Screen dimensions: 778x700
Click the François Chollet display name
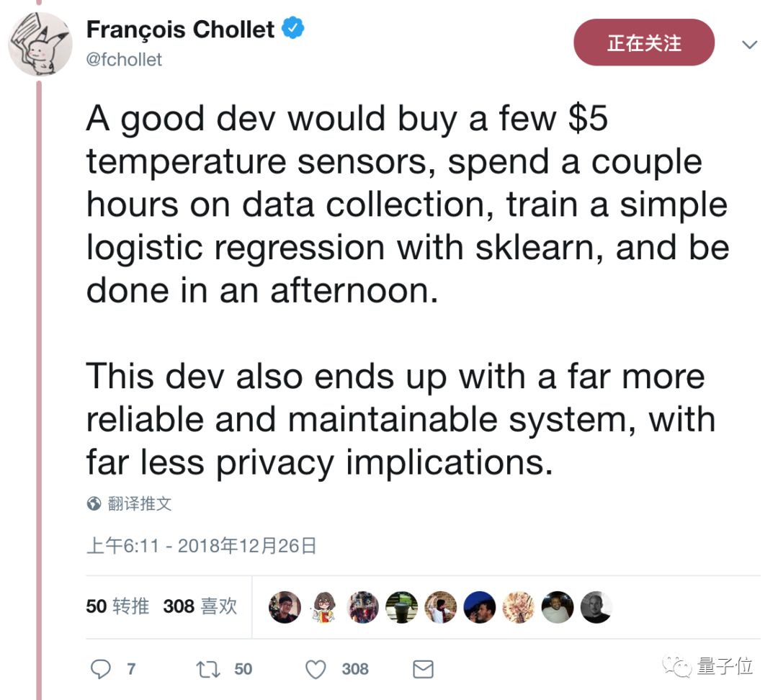[x=180, y=30]
